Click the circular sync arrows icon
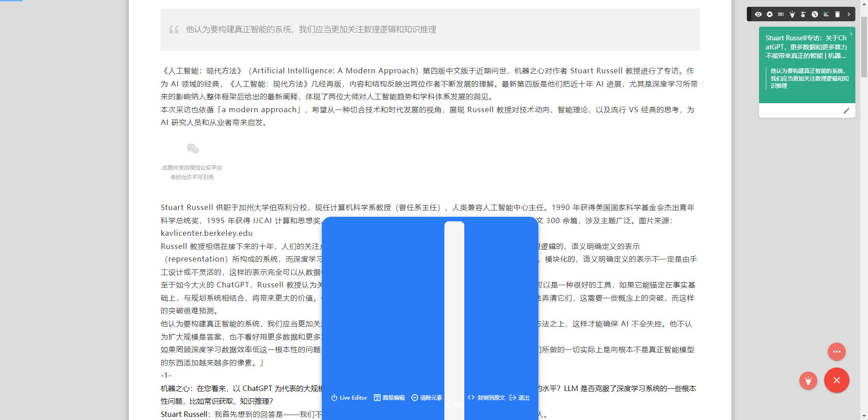 point(815,14)
